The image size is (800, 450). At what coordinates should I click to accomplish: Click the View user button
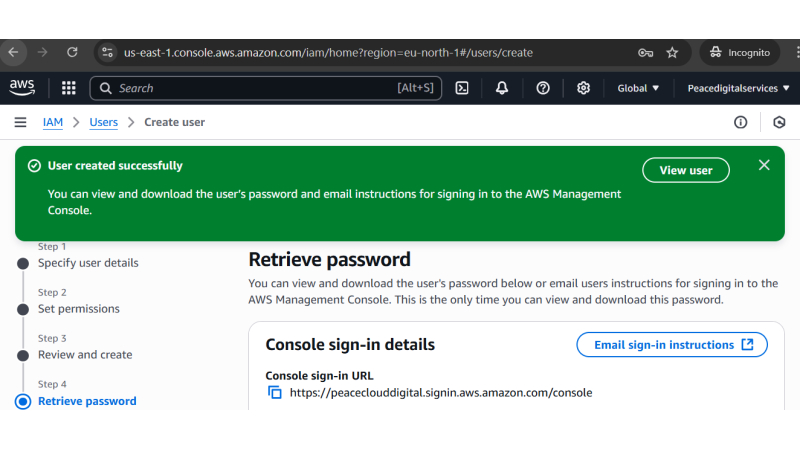(x=686, y=170)
